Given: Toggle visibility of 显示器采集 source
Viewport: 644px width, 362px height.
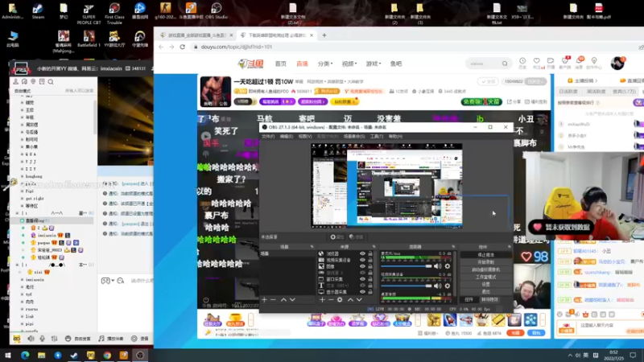Looking at the screenshot, I should (362, 292).
